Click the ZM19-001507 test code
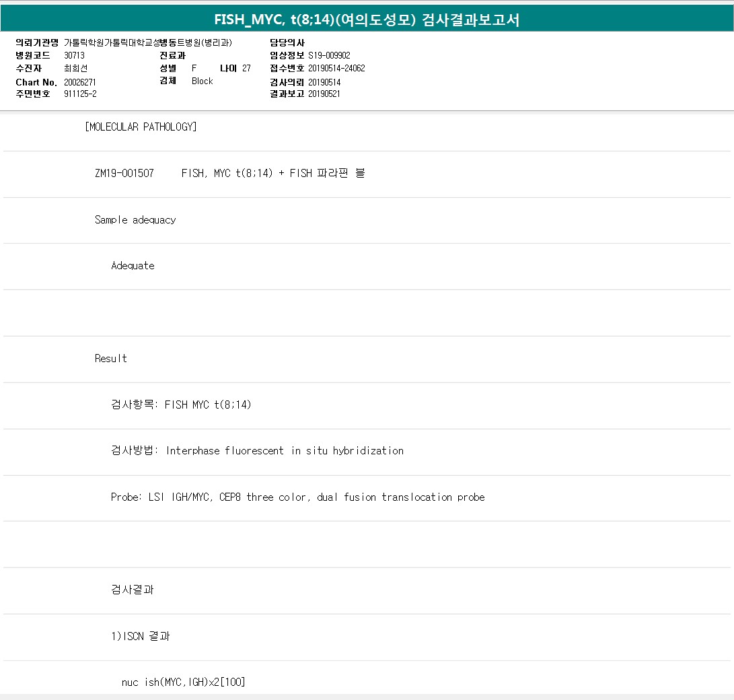Screen dimensions: 734x700 coord(124,173)
